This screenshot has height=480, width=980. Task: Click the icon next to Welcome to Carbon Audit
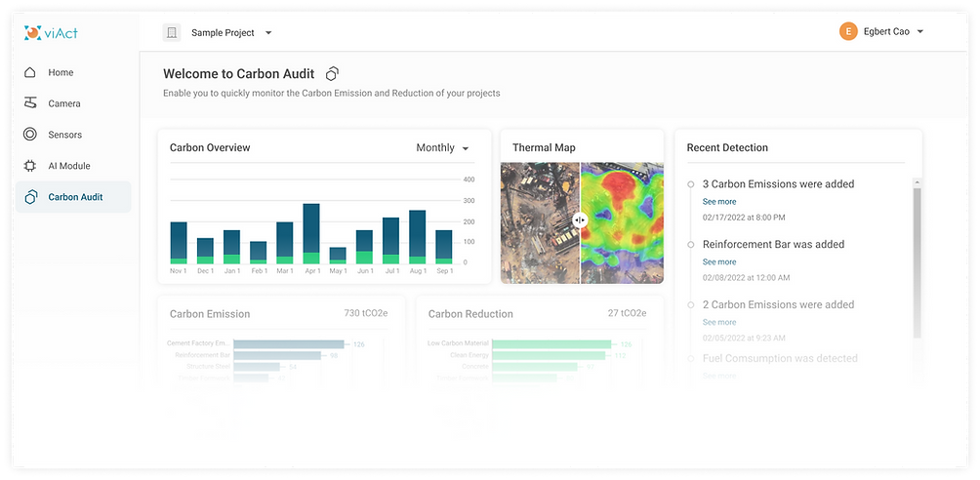[x=332, y=74]
